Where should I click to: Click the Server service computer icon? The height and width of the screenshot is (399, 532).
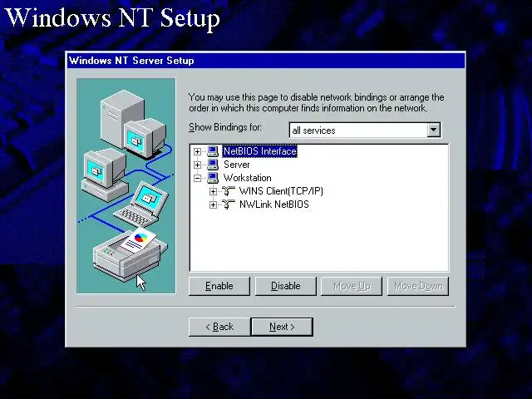[x=213, y=165]
